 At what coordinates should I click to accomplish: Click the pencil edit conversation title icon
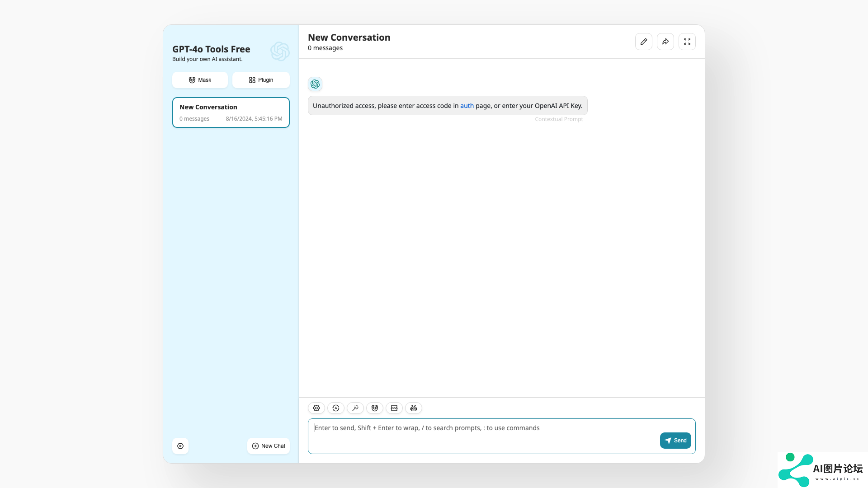point(644,42)
